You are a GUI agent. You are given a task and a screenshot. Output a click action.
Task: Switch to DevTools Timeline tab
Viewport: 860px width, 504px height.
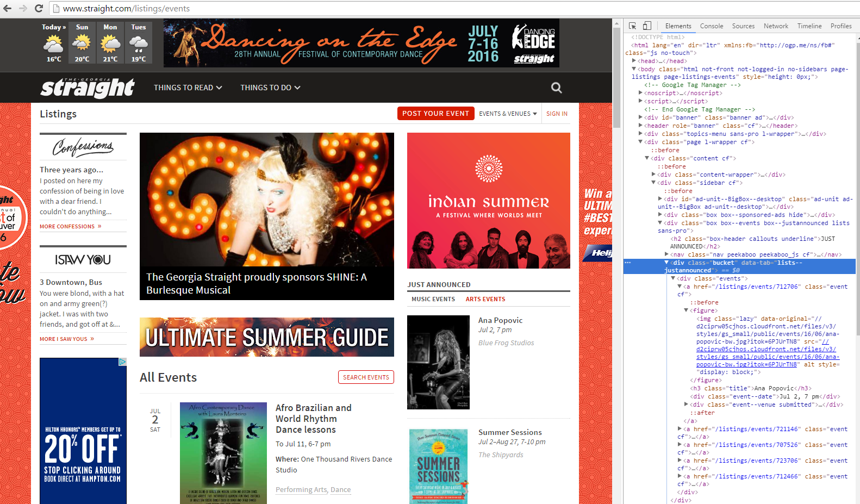point(809,26)
